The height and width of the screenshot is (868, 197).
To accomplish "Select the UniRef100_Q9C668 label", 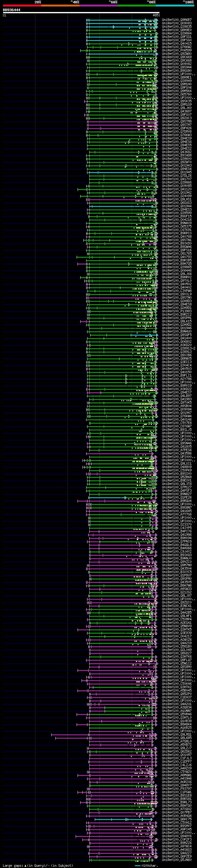I will [177, 60].
